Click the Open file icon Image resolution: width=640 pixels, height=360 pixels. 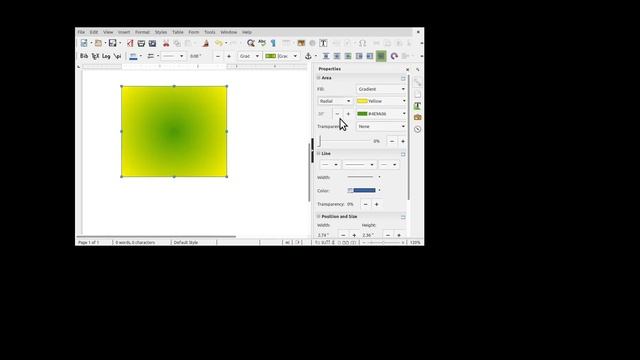(x=98, y=43)
